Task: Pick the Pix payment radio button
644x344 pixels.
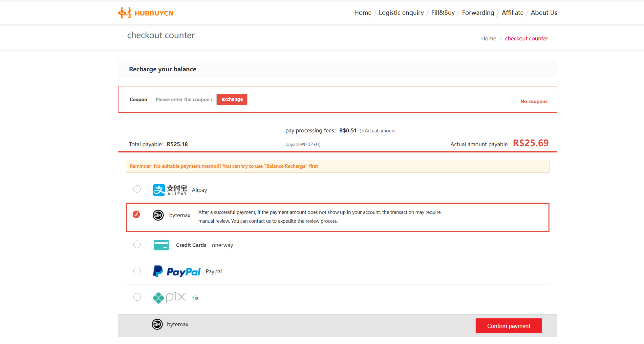Action: (x=137, y=297)
